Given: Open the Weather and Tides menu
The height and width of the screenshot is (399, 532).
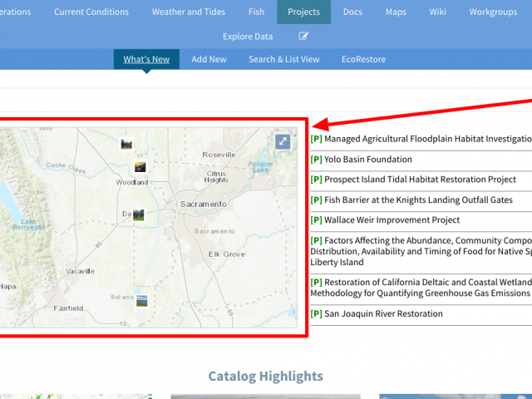Looking at the screenshot, I should (x=188, y=12).
